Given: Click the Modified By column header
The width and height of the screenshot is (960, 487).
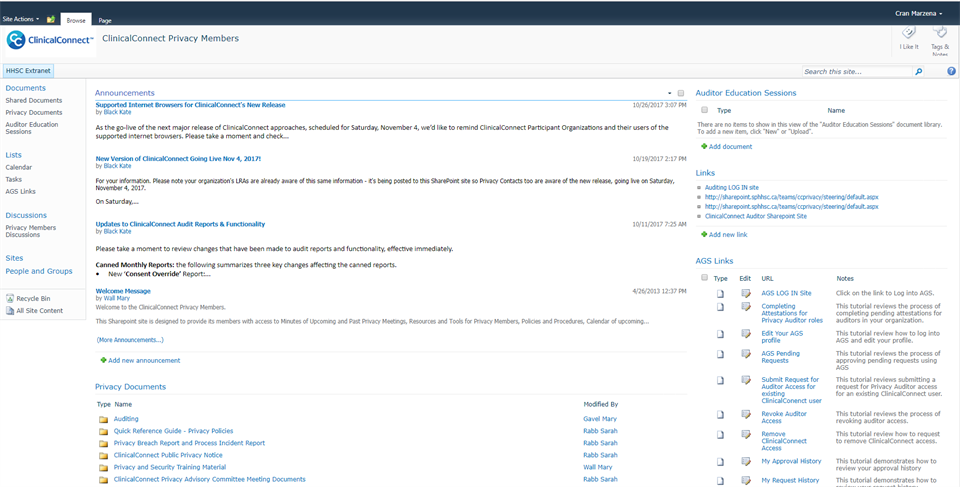Looking at the screenshot, I should (601, 404).
